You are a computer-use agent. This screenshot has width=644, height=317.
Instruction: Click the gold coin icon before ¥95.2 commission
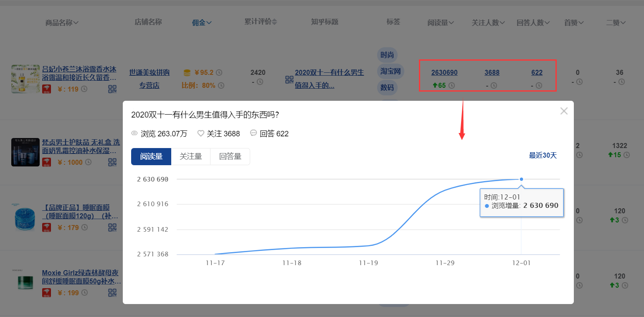(186, 72)
